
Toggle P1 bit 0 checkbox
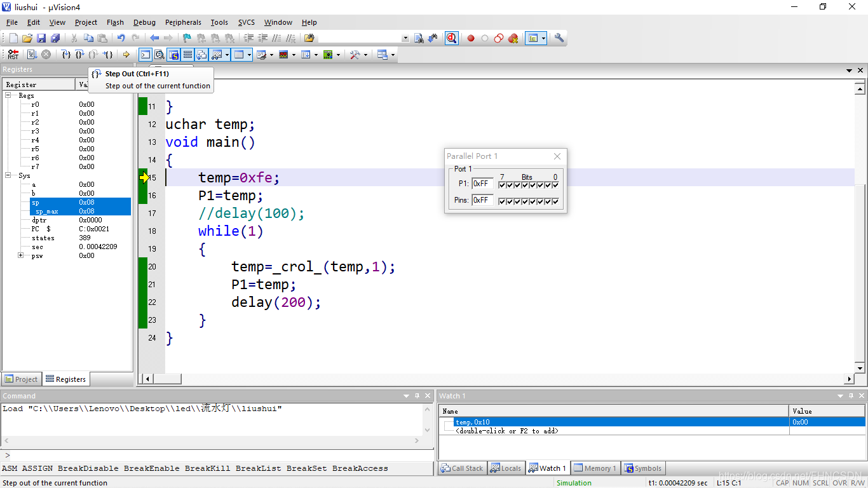555,185
